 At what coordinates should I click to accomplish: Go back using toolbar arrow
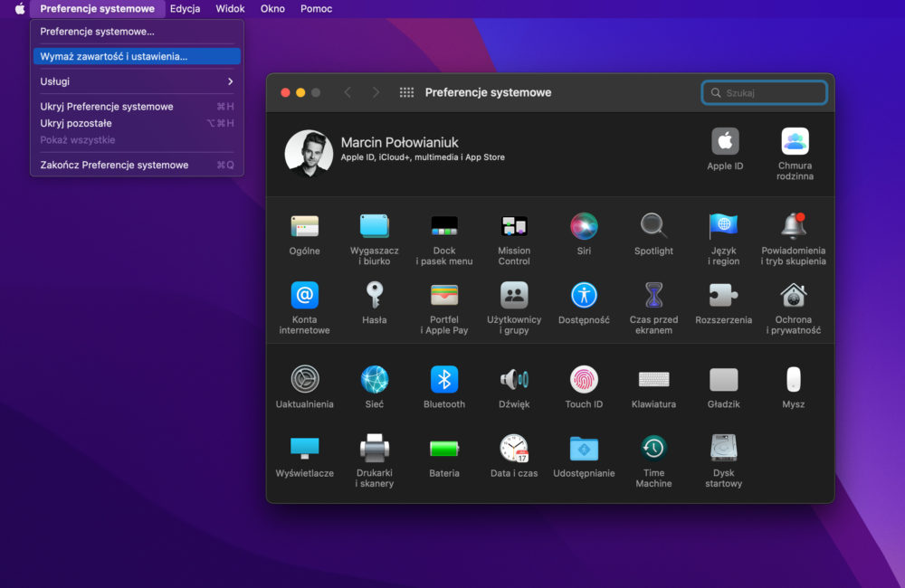point(348,92)
